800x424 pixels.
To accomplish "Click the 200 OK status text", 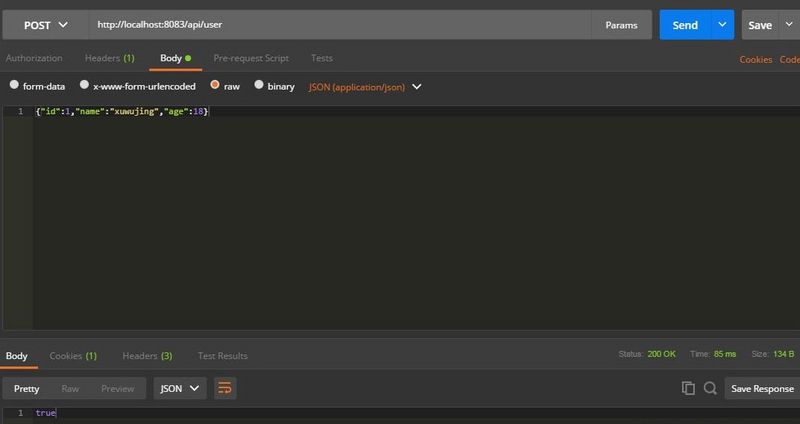I will [661, 354].
